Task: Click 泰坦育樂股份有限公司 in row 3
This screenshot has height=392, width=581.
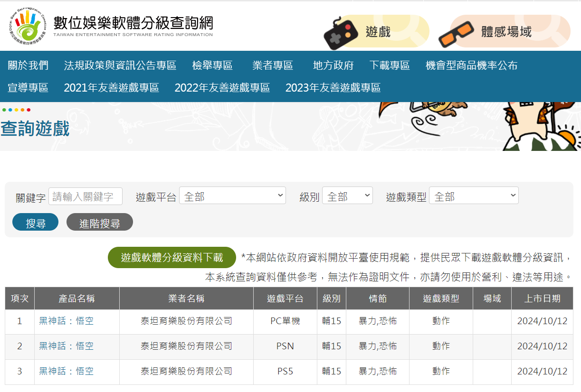Action: 186,372
